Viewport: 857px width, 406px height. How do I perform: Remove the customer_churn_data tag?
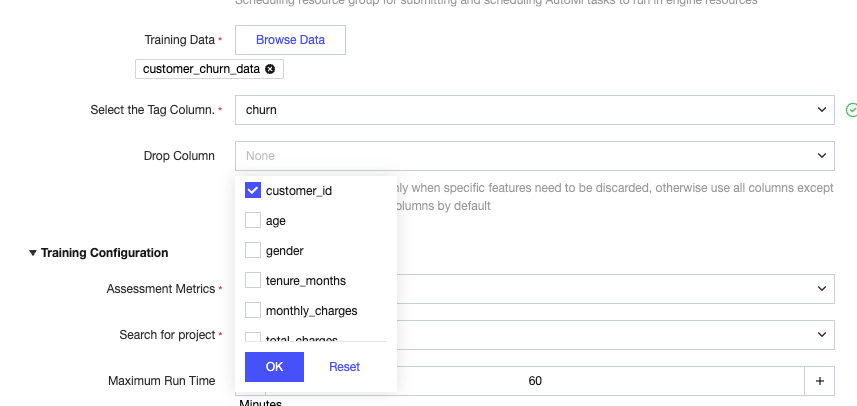pos(270,69)
